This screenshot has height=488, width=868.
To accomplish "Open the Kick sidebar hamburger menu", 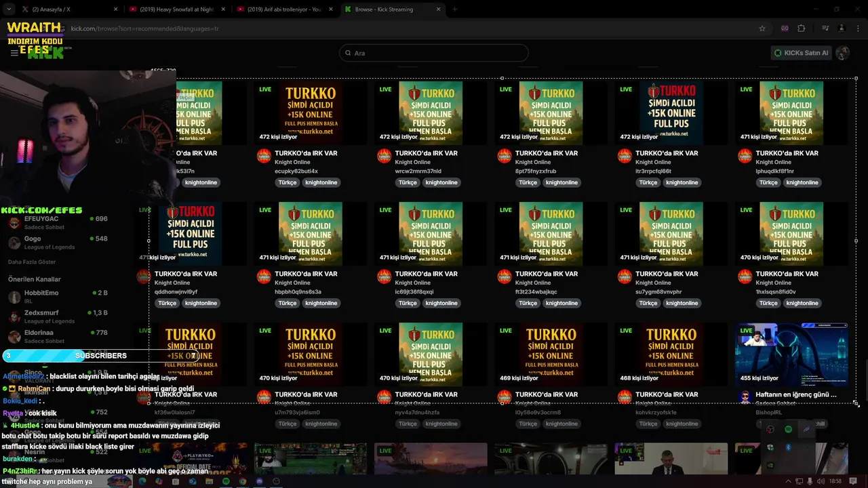I will pos(14,53).
